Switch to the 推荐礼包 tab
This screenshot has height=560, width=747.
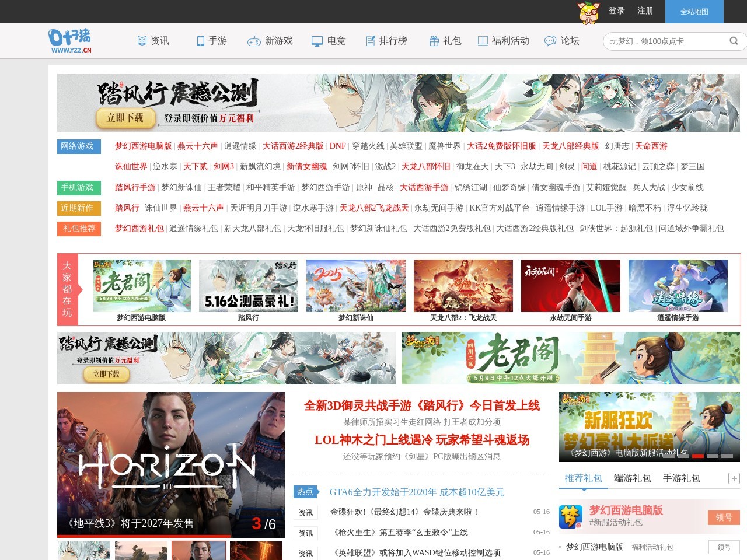pyautogui.click(x=584, y=478)
